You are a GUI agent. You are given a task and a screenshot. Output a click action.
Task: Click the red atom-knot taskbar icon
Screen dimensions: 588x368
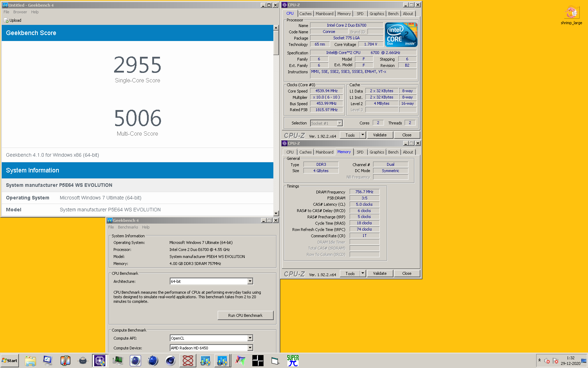[x=188, y=361]
